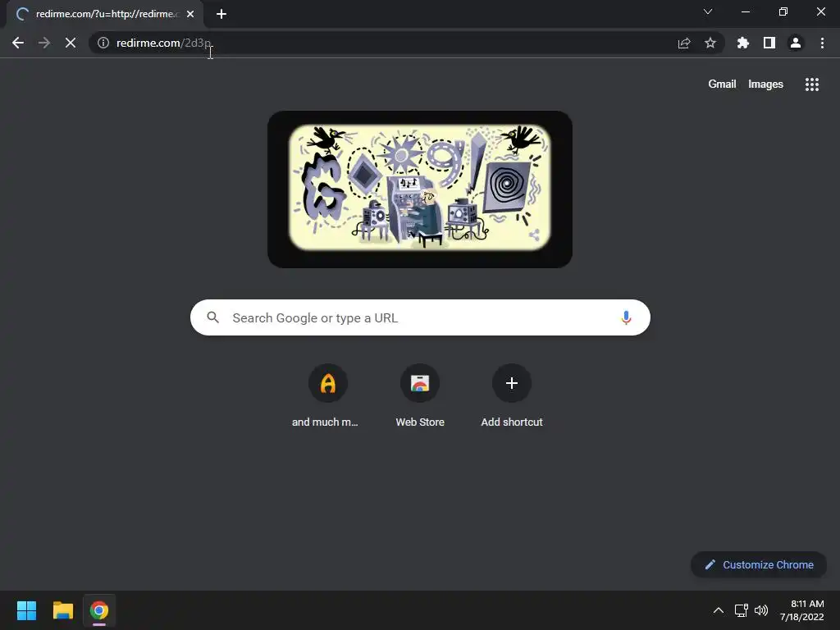840x630 pixels.
Task: Click the forward navigation arrow
Action: click(44, 43)
